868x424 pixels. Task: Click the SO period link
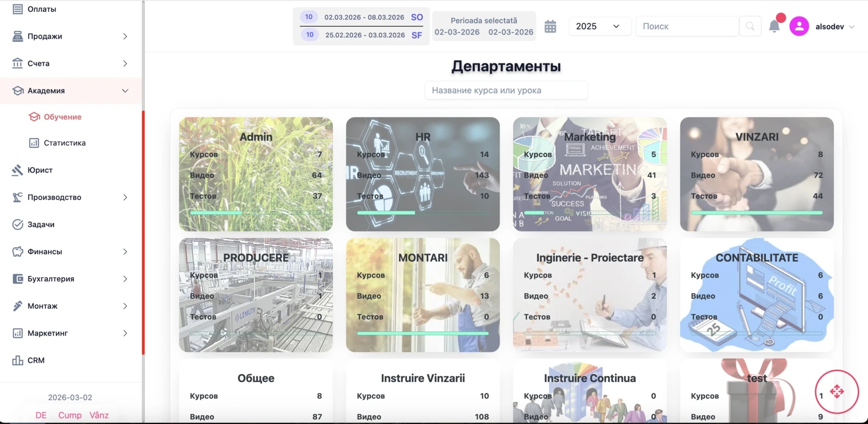point(417,17)
